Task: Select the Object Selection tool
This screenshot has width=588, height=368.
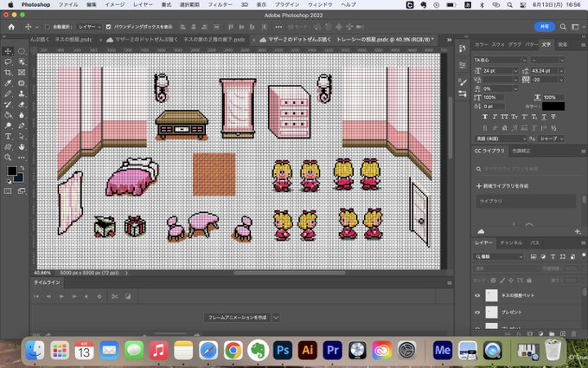Action: [22, 61]
